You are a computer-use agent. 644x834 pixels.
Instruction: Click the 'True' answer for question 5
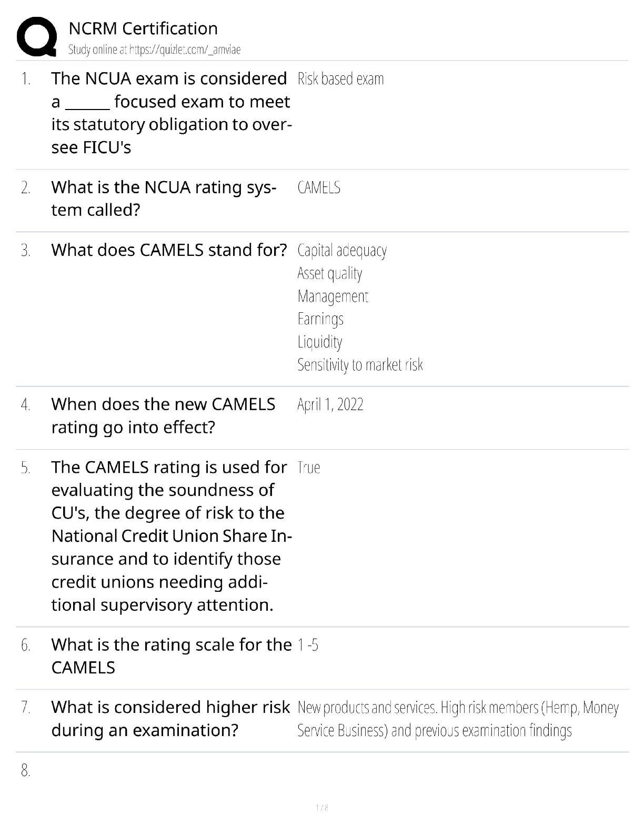click(x=309, y=468)
